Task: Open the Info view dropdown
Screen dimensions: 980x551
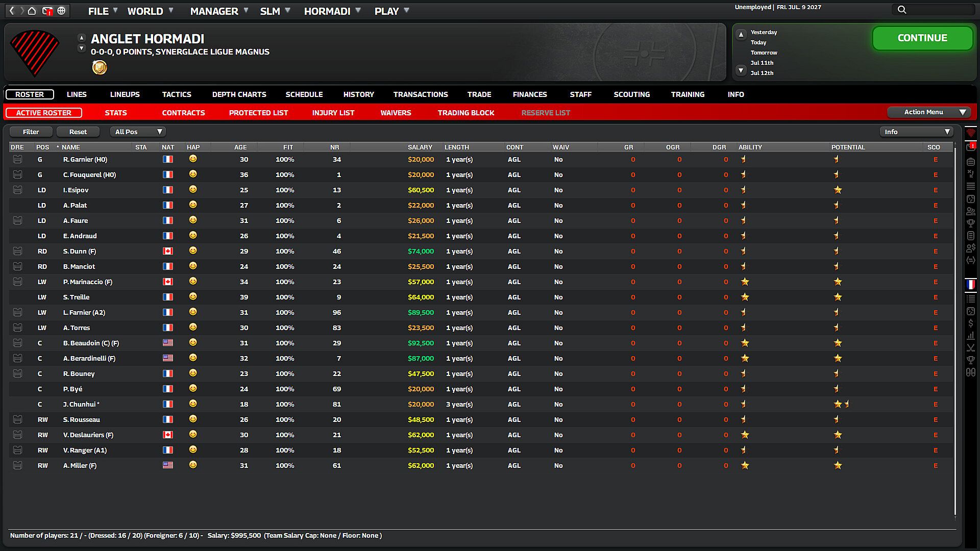Action: 916,132
